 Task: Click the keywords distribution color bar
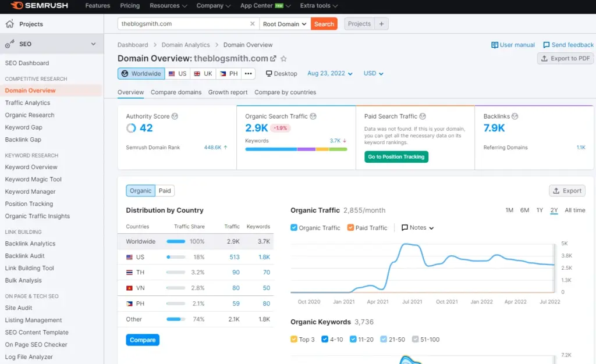[x=296, y=149]
